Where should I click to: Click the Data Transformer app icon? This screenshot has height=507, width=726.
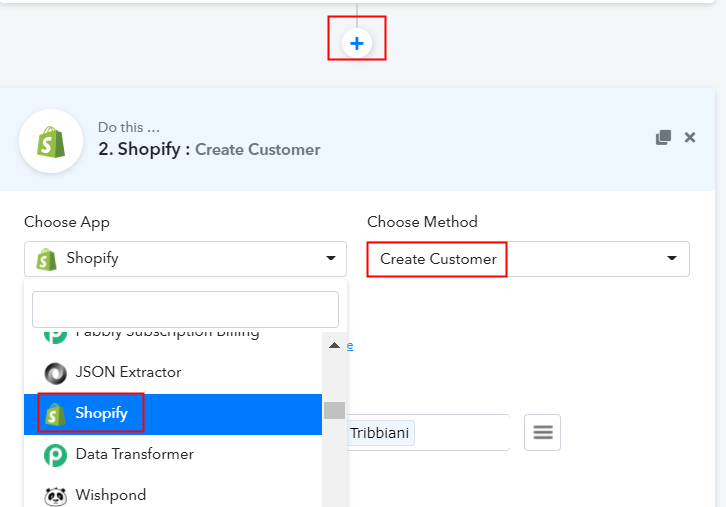click(55, 455)
